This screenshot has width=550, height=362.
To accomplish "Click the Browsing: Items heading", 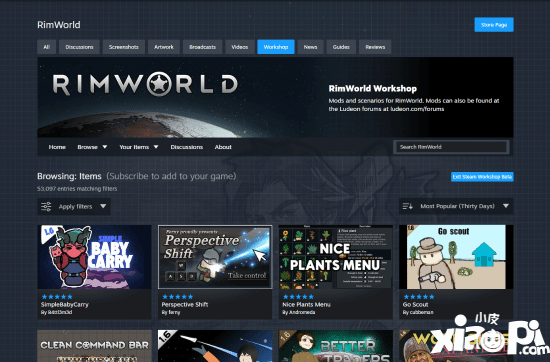I will [x=69, y=176].
